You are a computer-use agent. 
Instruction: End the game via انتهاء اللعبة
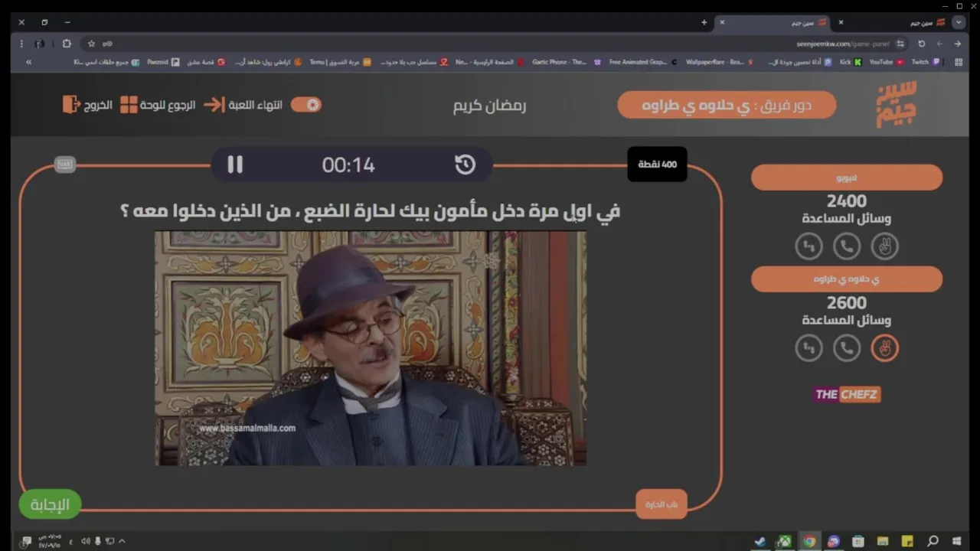click(x=242, y=105)
